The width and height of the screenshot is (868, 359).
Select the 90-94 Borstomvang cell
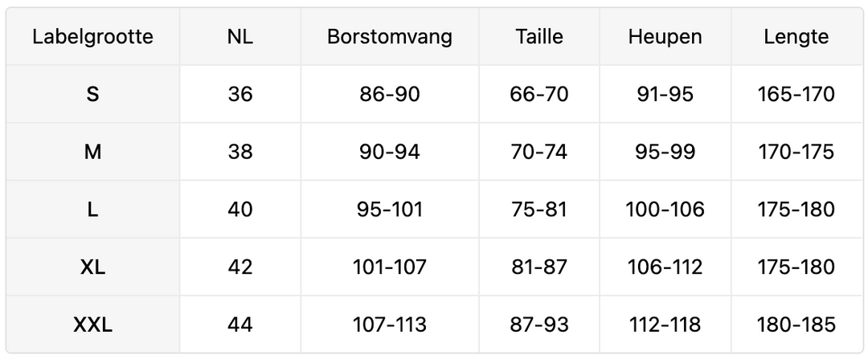tap(390, 152)
